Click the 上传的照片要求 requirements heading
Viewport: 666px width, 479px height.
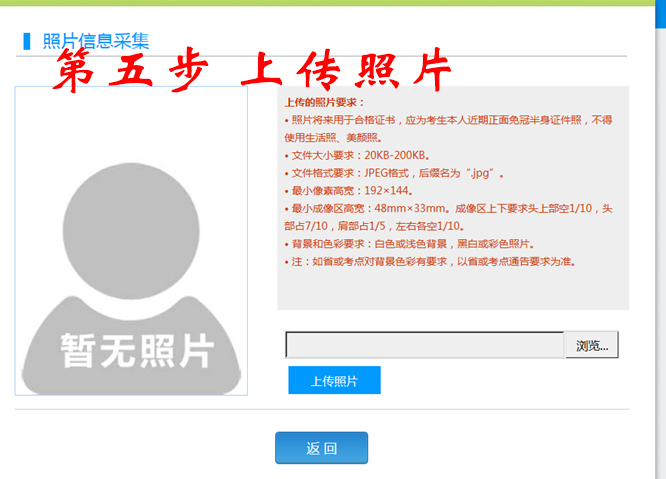click(x=325, y=102)
